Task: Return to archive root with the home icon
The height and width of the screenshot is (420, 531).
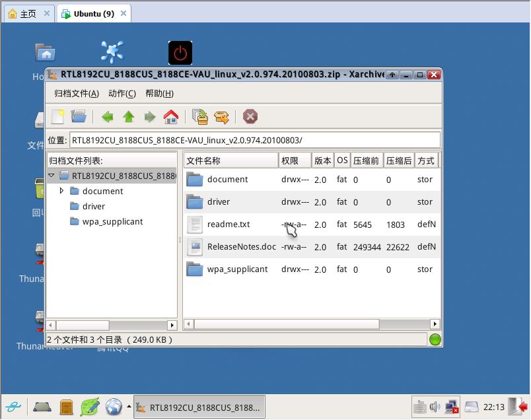Action: [x=171, y=117]
